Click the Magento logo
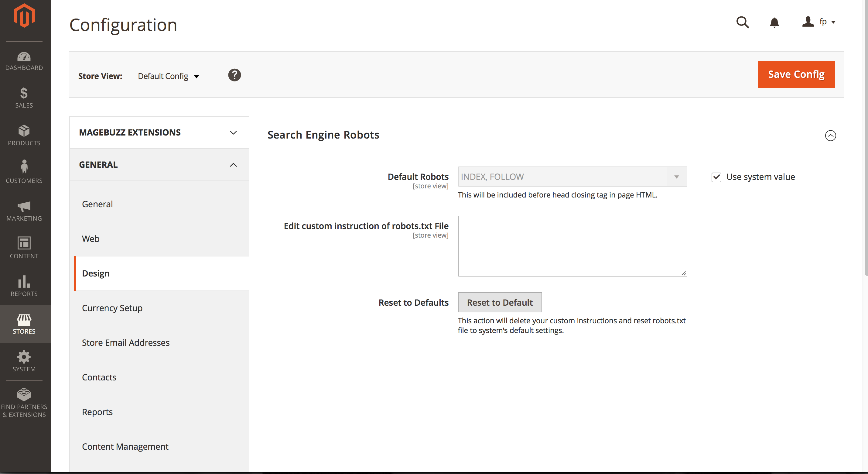This screenshot has width=868, height=474. pos(24,15)
